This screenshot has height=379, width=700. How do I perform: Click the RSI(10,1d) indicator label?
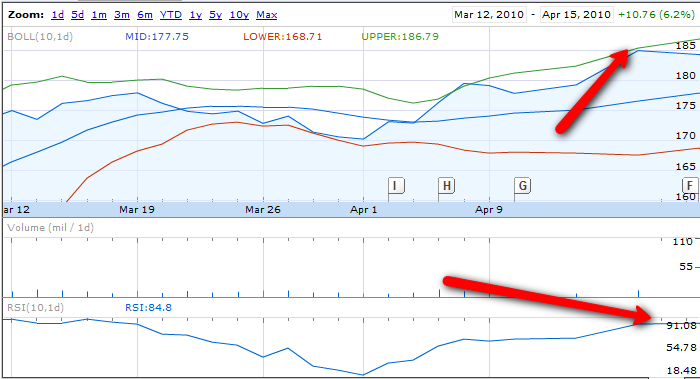36,308
